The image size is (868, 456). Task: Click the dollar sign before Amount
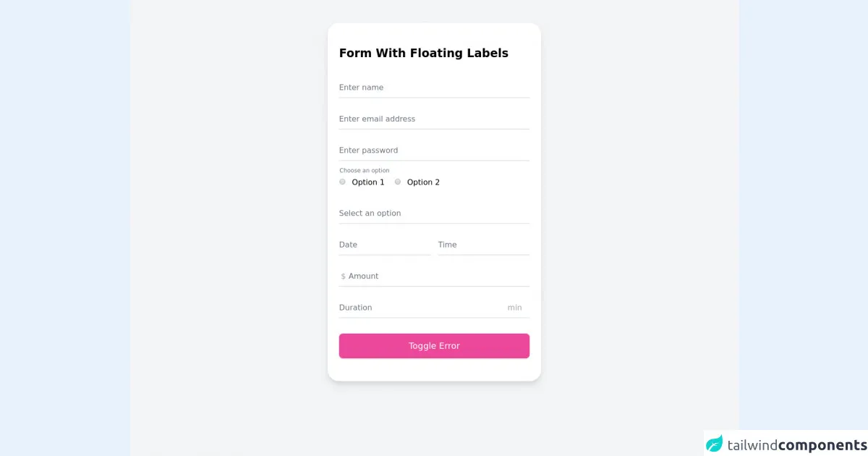343,276
